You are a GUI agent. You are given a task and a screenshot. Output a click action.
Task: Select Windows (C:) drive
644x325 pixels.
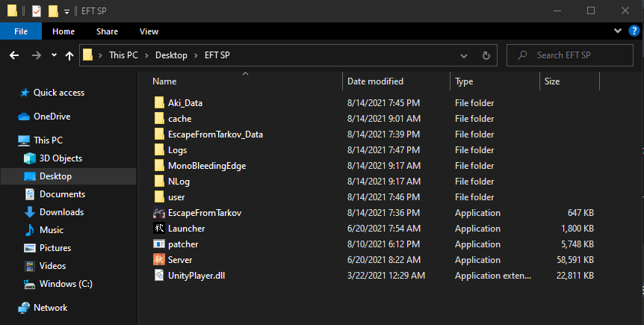(x=66, y=284)
